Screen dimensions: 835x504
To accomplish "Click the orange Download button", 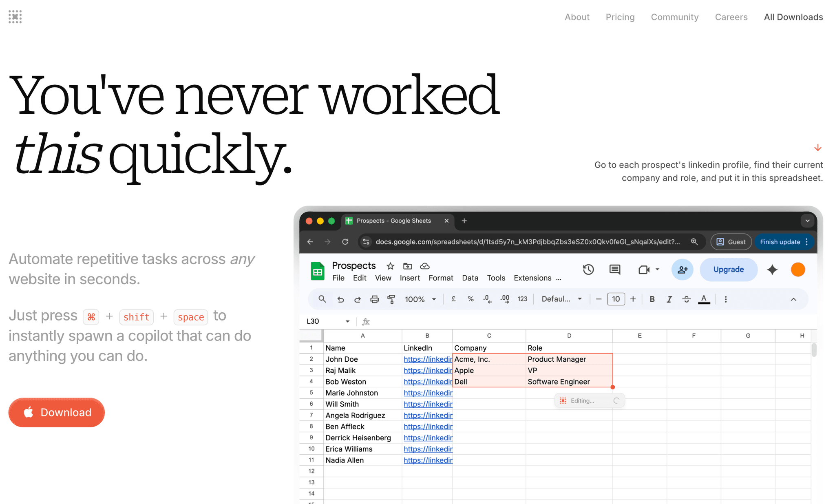I will (x=57, y=412).
